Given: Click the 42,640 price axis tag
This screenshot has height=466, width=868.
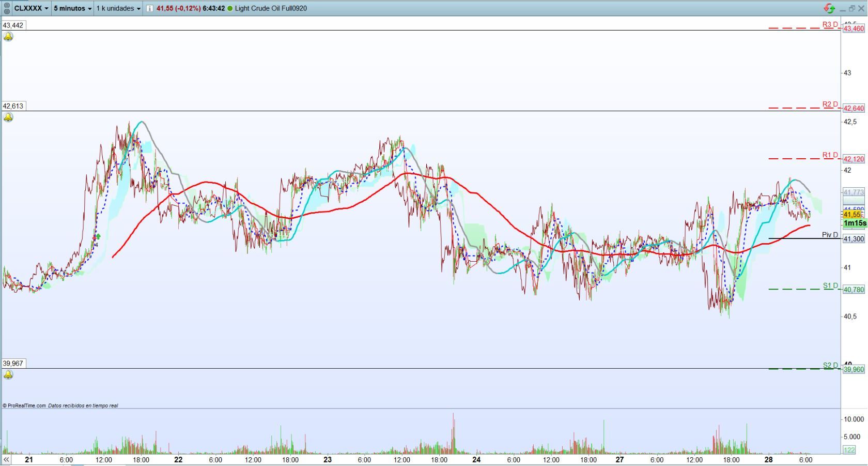Looking at the screenshot, I should coord(854,109).
